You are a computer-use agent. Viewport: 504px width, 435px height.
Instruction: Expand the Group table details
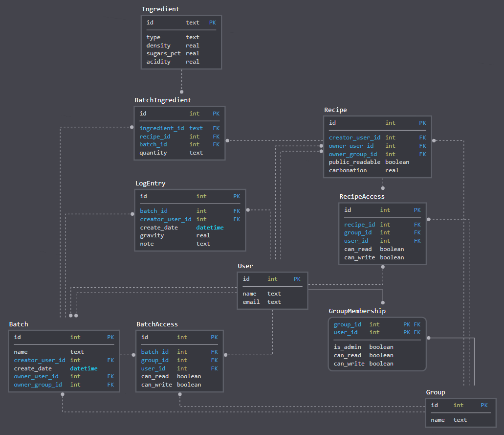coord(435,392)
